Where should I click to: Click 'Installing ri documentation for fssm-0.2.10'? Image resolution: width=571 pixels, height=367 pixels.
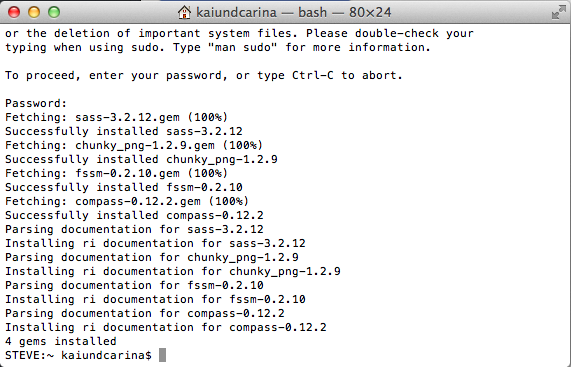point(155,299)
